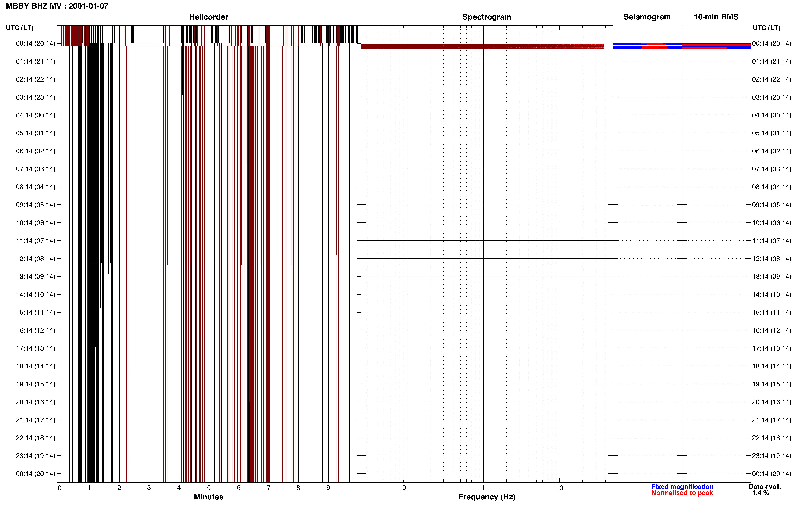Click the right '16:14 (12:14)' time label

(772, 330)
